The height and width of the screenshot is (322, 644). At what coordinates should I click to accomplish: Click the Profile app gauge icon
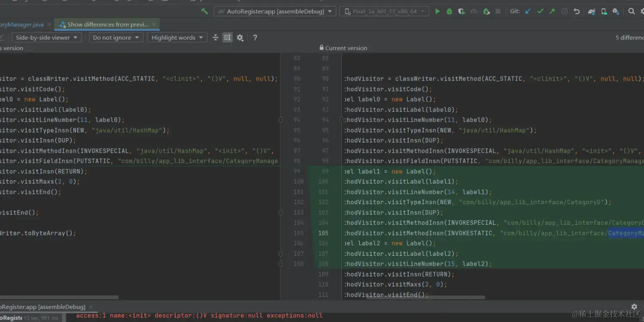[x=474, y=11]
